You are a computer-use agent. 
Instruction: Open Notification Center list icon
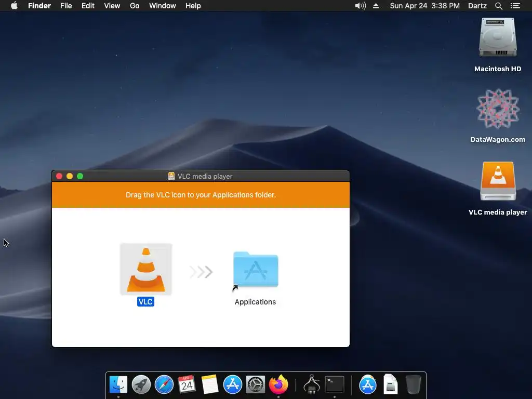click(x=515, y=6)
